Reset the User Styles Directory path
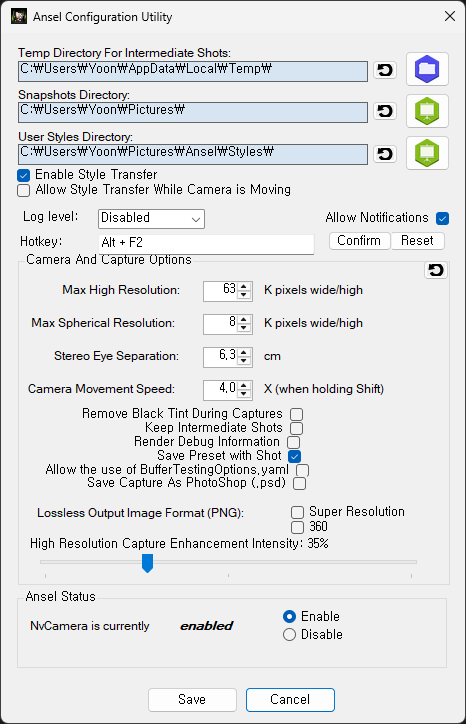Screen dimensions: 466x724 click(x=385, y=154)
